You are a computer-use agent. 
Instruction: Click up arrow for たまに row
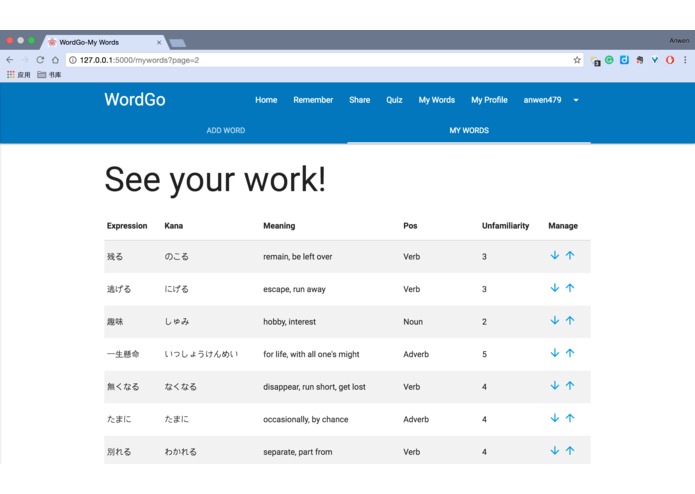[x=570, y=418]
